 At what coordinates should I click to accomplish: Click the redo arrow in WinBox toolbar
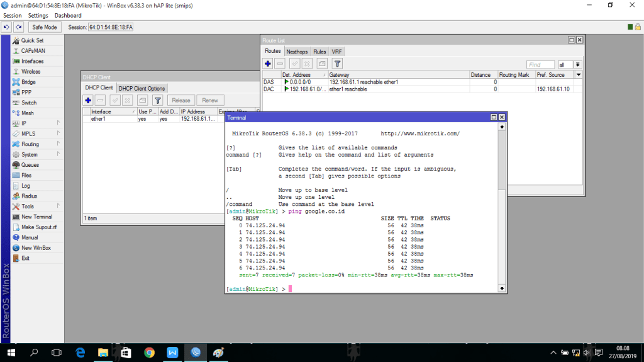(x=19, y=27)
